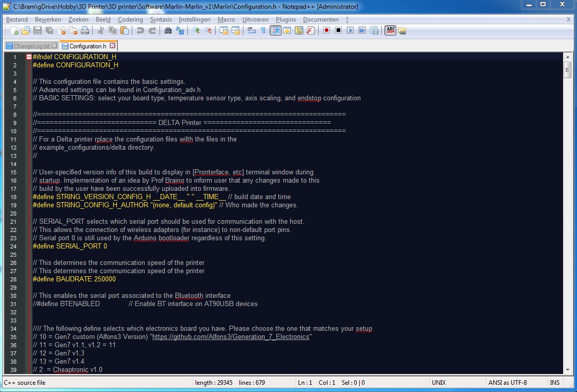Run the recorded macro multiple times
The image size is (577, 392).
pyautogui.click(x=362, y=30)
